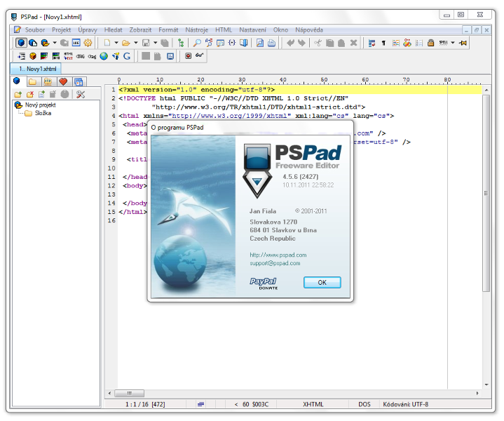Click OK in the About PSPad dialog
504x421 pixels.
[x=322, y=282]
